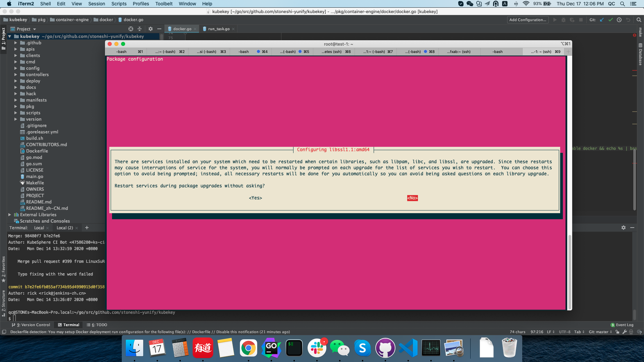Choose <Yes> in the libssl configuration dialog
644x362 pixels.
pyautogui.click(x=256, y=198)
